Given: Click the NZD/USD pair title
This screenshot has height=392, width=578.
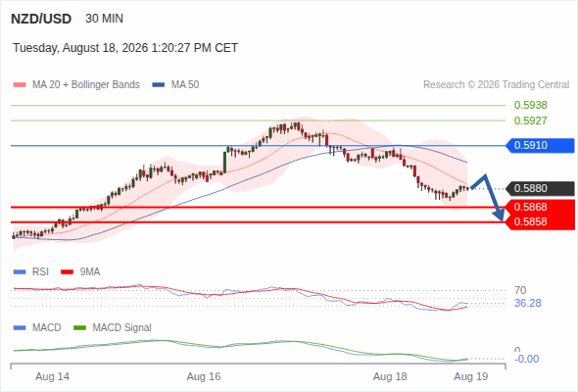Looking at the screenshot, I should [x=41, y=19].
